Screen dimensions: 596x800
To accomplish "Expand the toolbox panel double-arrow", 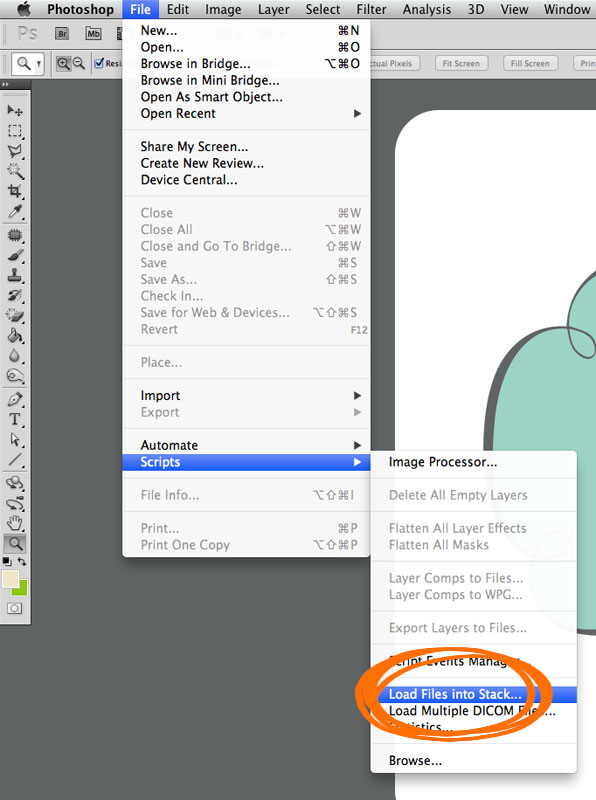I will pyautogui.click(x=5, y=85).
